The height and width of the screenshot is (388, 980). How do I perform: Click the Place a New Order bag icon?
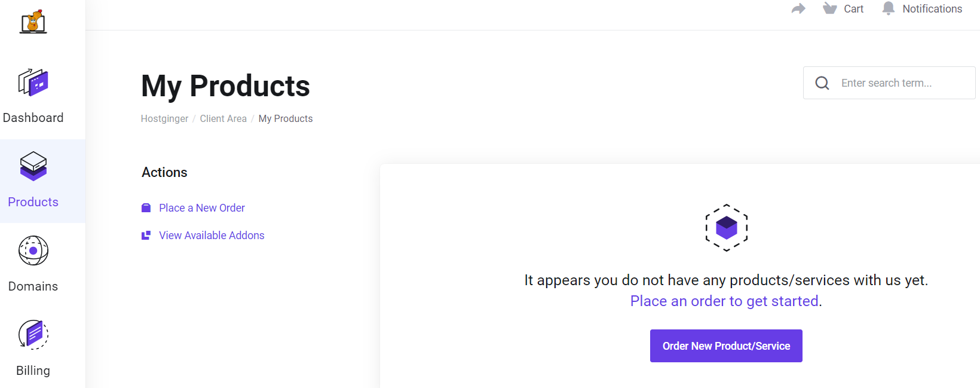(146, 208)
